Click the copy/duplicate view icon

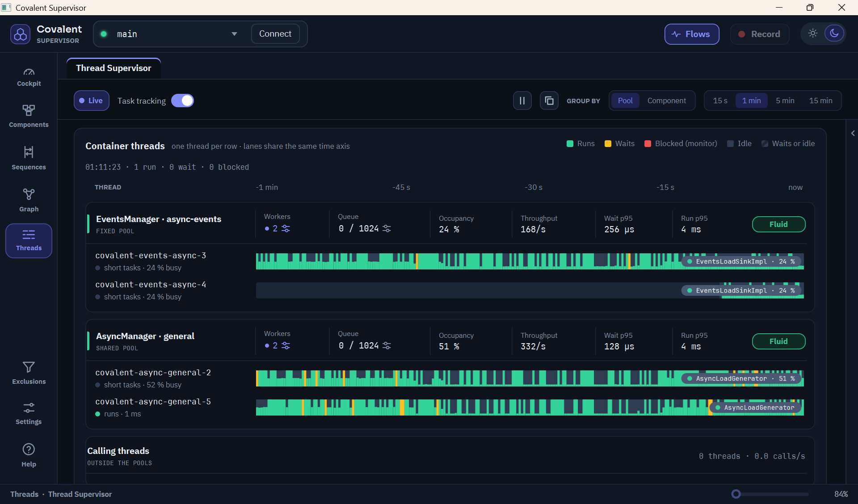tap(549, 101)
